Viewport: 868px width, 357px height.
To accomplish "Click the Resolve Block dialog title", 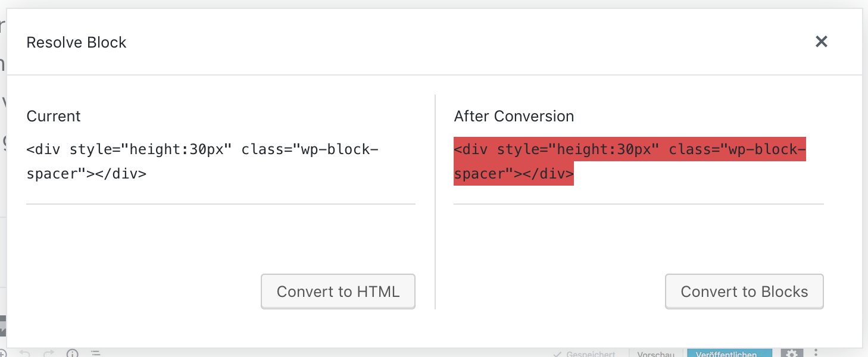I will [76, 43].
